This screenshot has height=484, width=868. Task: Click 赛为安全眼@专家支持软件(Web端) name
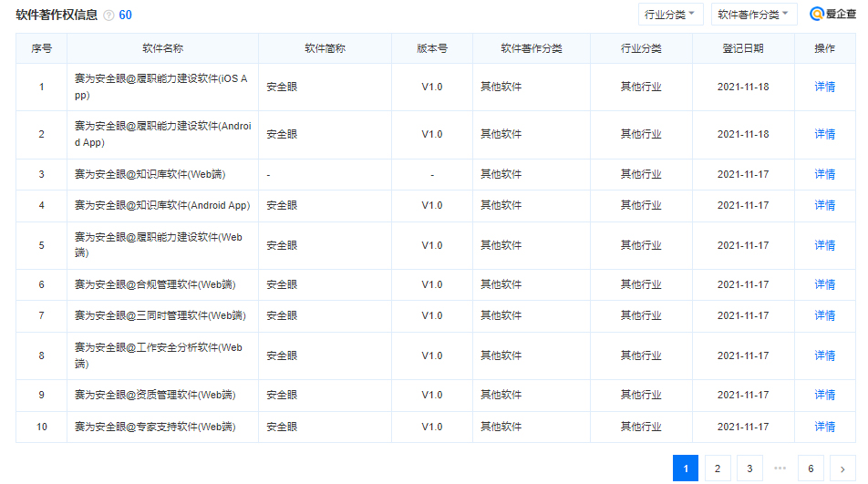pyautogui.click(x=155, y=427)
